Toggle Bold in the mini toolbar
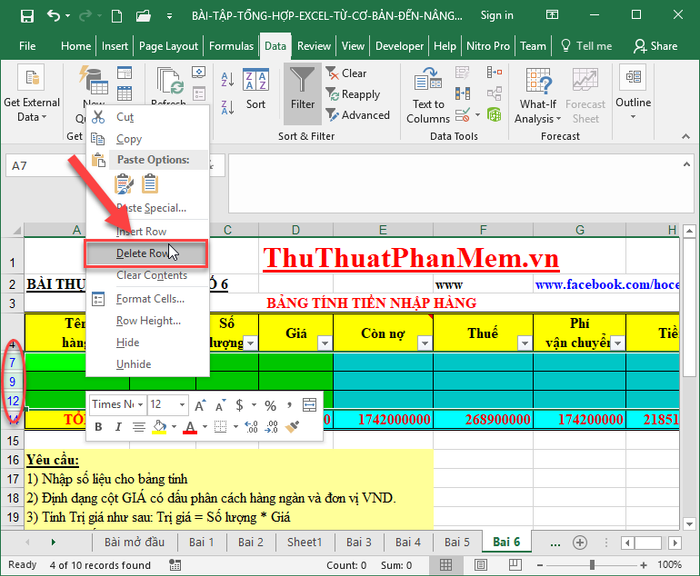 (x=99, y=427)
